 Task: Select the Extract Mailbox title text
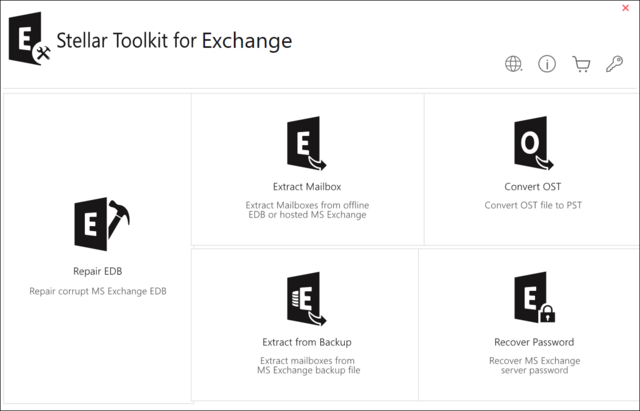point(307,187)
